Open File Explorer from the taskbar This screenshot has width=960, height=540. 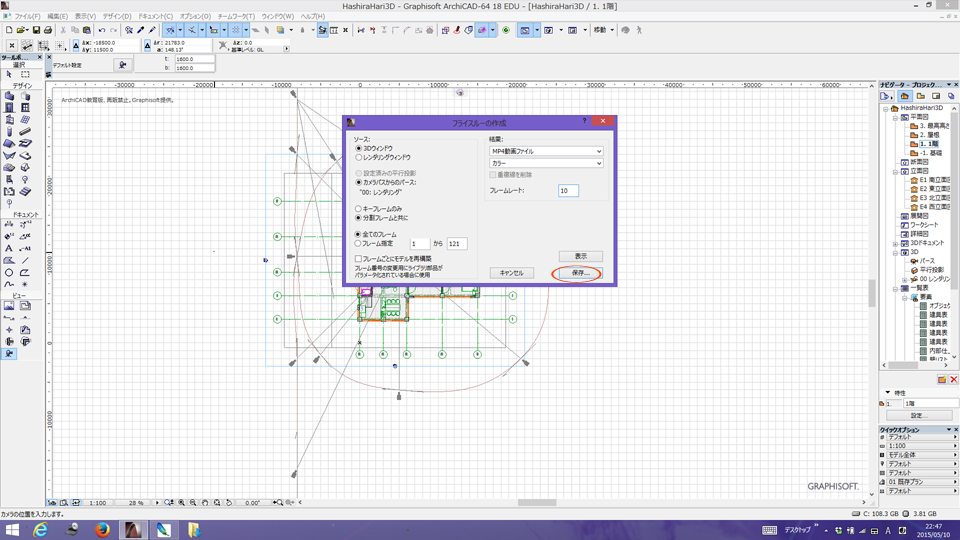click(x=193, y=530)
